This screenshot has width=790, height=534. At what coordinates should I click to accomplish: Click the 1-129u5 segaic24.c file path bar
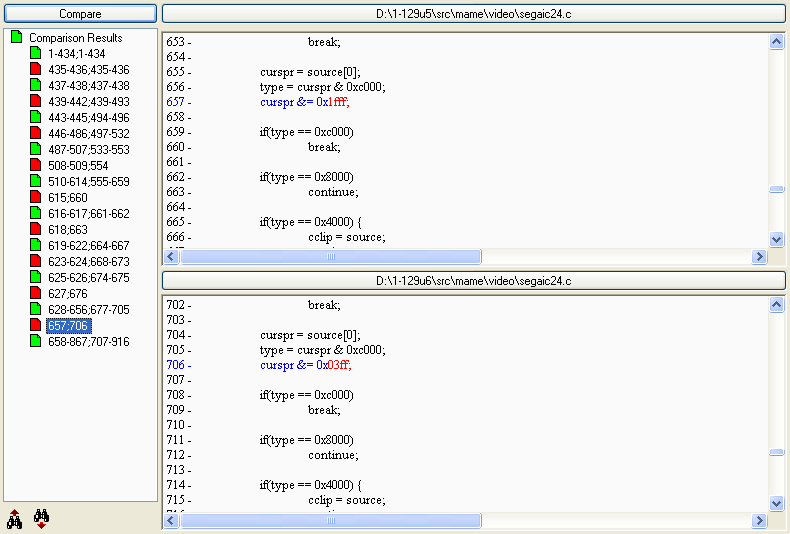point(473,14)
